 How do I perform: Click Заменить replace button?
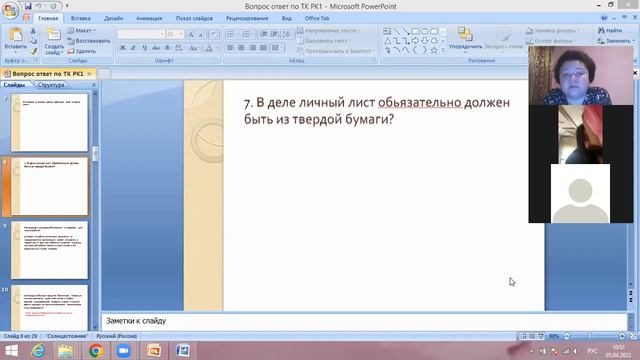click(616, 41)
